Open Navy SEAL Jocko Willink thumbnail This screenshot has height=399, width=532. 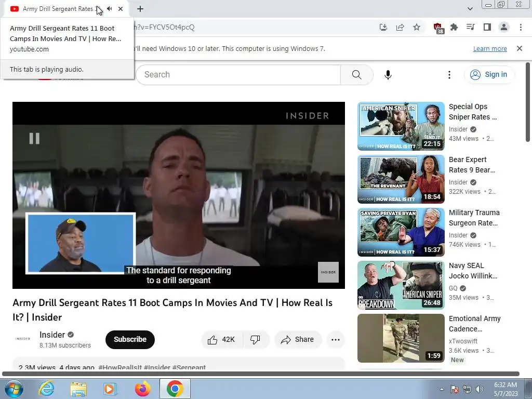pyautogui.click(x=401, y=285)
